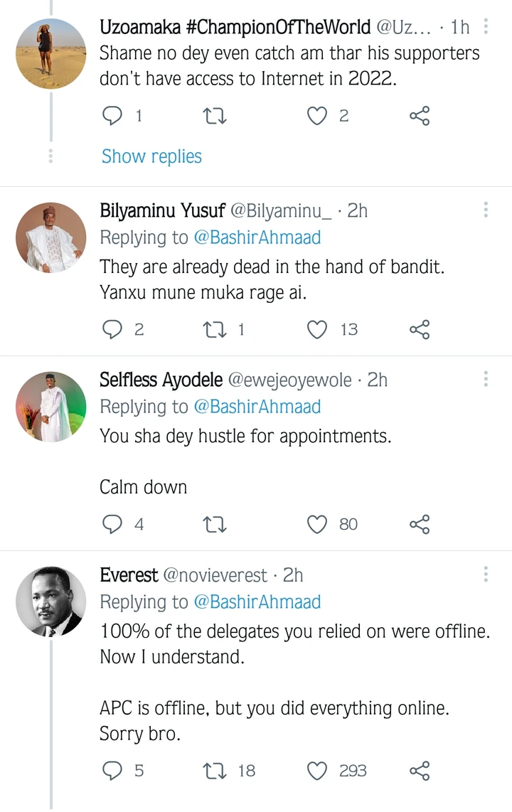Like Uzoamaka's tweet about Internet access
The width and height of the screenshot is (512, 812).
pos(316,116)
